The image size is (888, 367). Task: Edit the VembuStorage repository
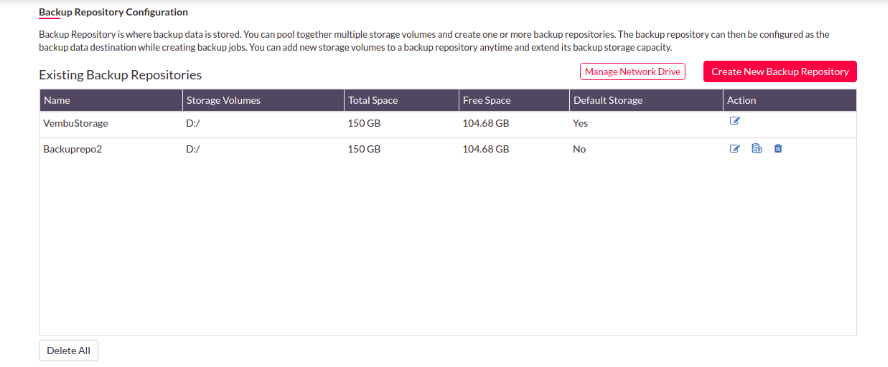click(735, 121)
